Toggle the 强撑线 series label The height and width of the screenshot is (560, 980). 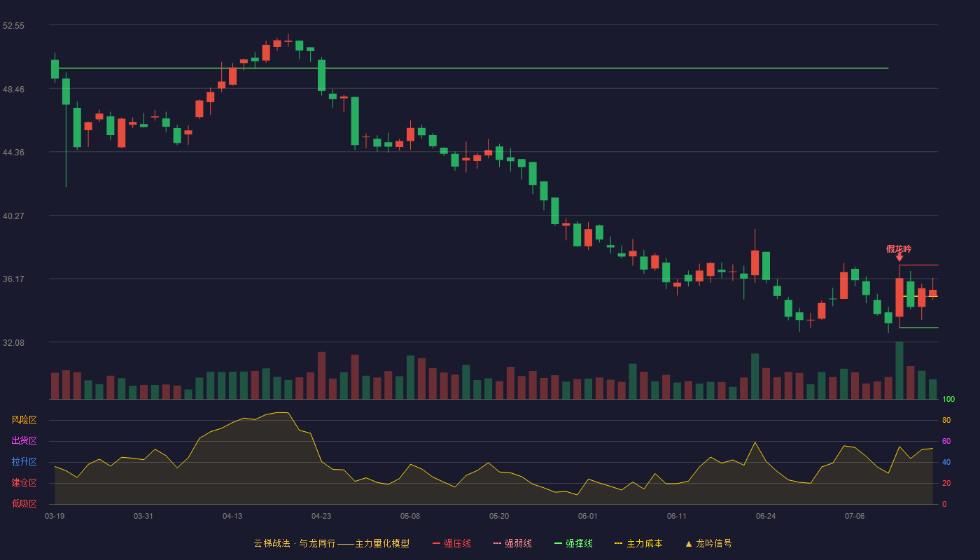coord(579,543)
